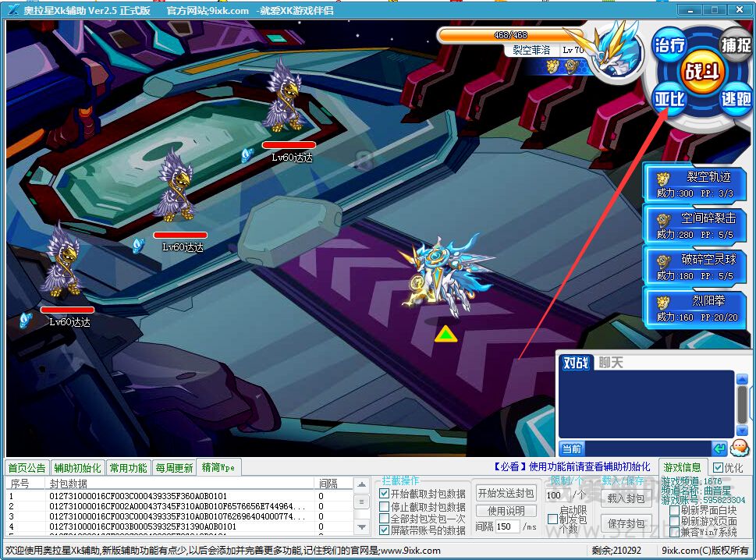Screen dimensions: 756x560
Task: Minimize the 奥拉星Xk辅助 window
Action: (x=690, y=9)
